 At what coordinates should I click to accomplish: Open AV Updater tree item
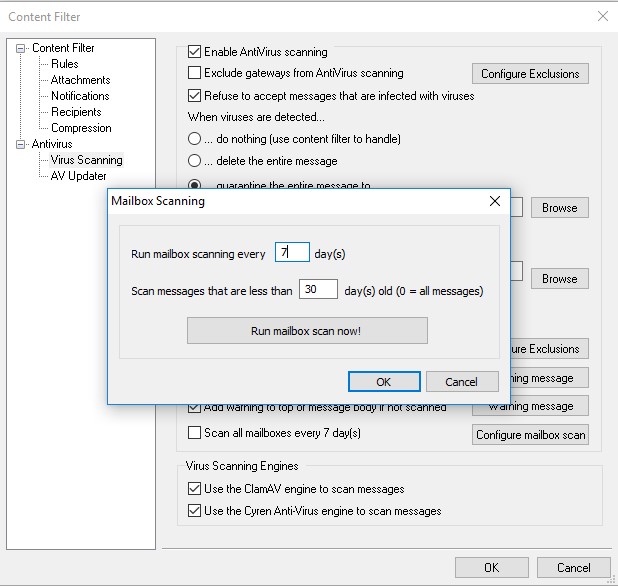pos(78,176)
